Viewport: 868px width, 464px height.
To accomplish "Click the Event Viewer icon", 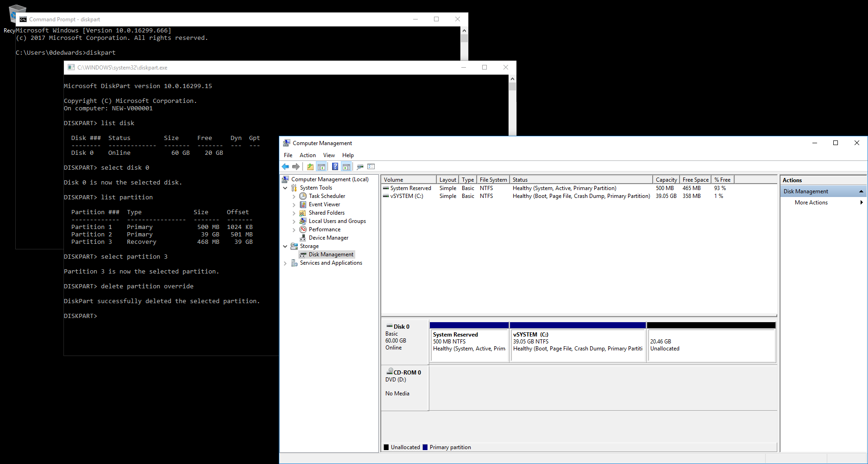I will 303,204.
